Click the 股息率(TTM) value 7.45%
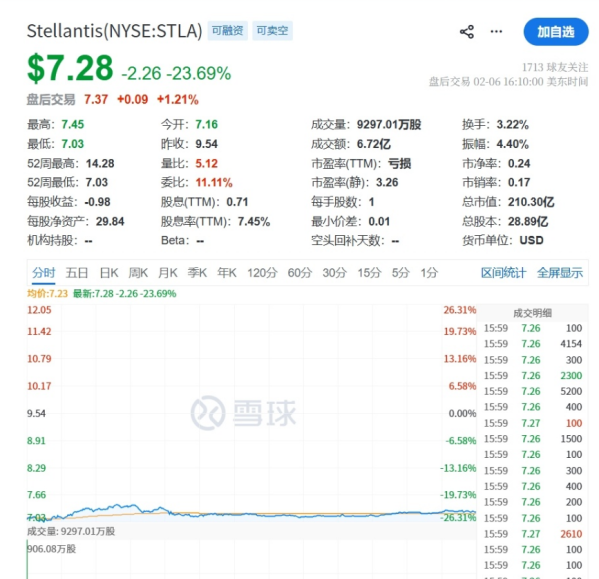Screen dimensions: 599x579 pos(254,222)
